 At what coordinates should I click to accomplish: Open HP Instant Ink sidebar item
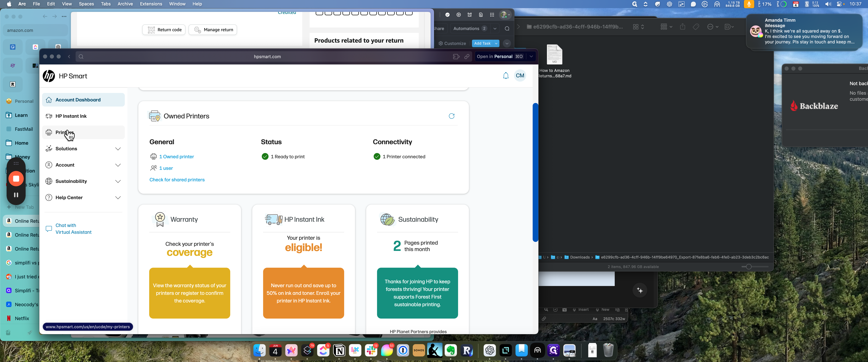point(83,116)
